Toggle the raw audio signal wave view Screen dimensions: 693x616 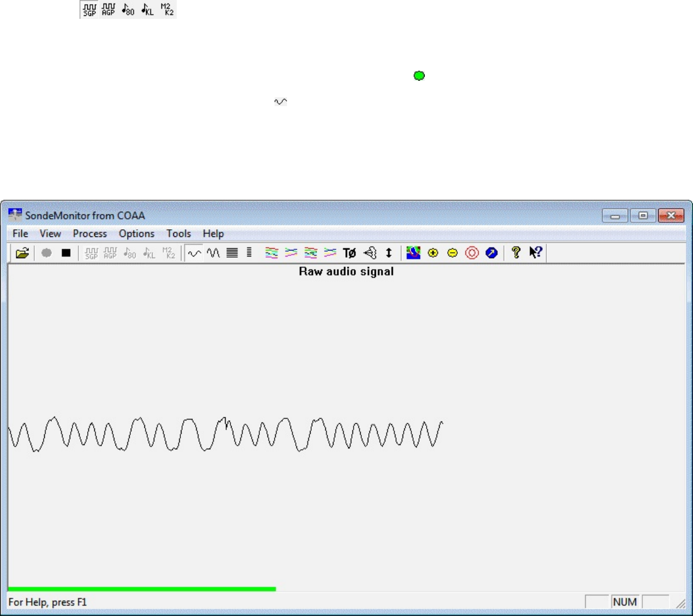(x=194, y=253)
